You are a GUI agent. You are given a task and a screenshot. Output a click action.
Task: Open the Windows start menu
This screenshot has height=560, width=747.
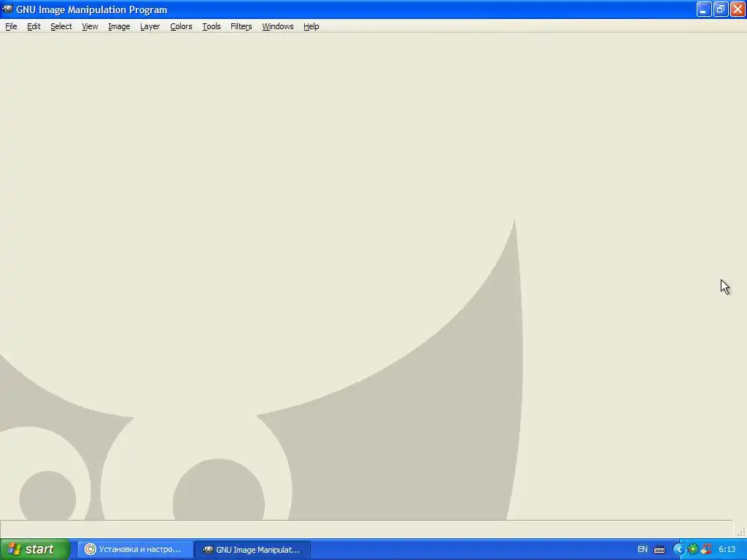[35, 549]
